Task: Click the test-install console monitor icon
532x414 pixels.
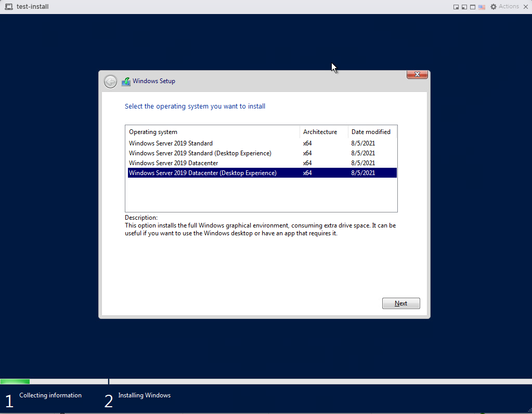Action: (x=9, y=6)
